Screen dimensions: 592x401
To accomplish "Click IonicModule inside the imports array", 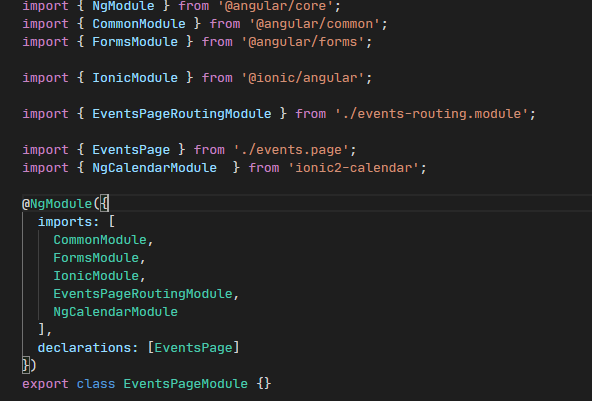I will coord(96,276).
